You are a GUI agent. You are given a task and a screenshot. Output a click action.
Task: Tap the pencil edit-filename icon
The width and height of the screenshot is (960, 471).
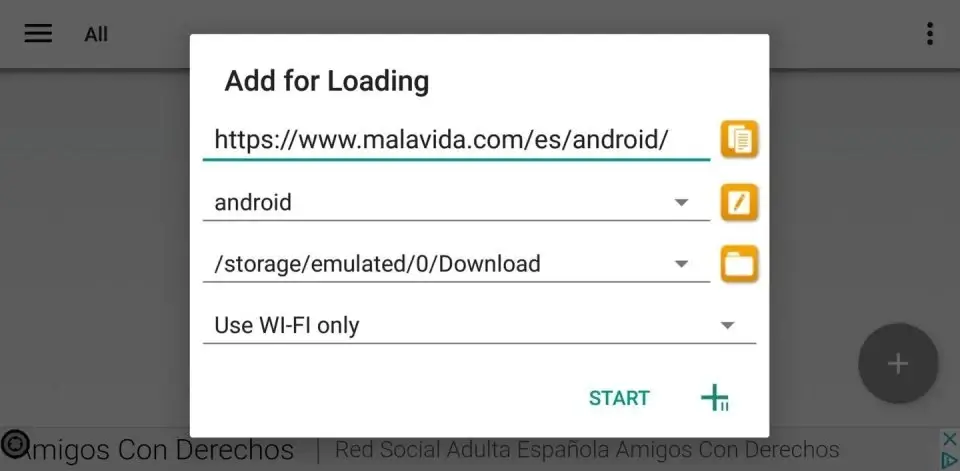point(739,202)
